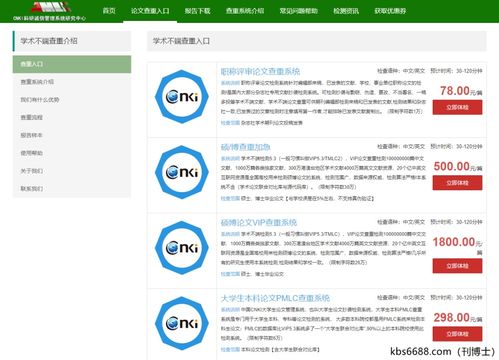499x360 pixels.
Task: Click CNKI logo of 大学生本科论文PMLC查重系统
Action: click(x=182, y=323)
